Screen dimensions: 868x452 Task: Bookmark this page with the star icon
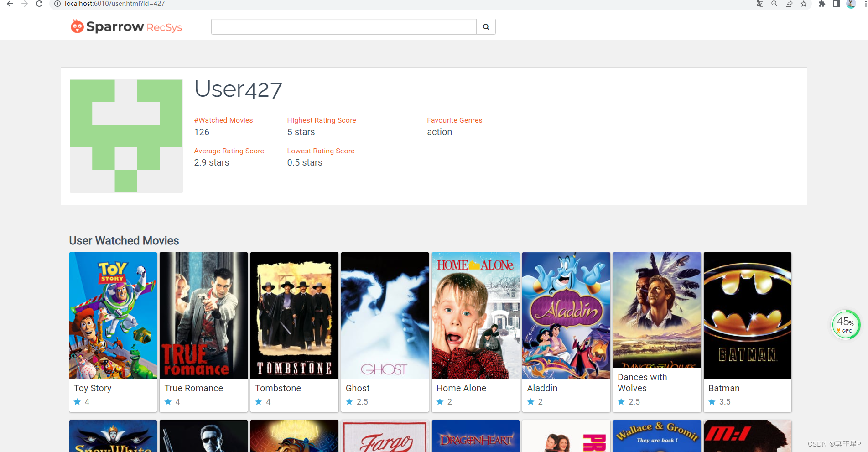point(804,4)
